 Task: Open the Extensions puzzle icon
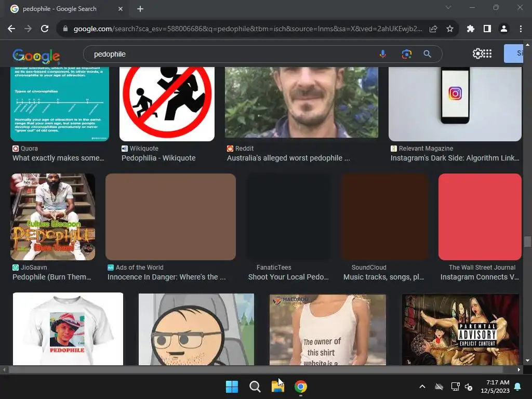tap(470, 29)
